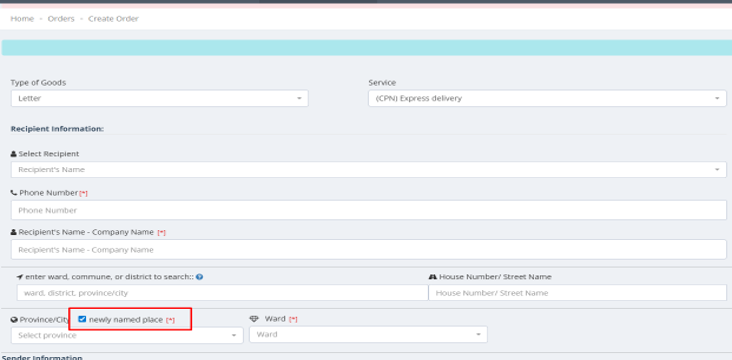
Task: Click the Type of Goods label
Action: point(38,83)
